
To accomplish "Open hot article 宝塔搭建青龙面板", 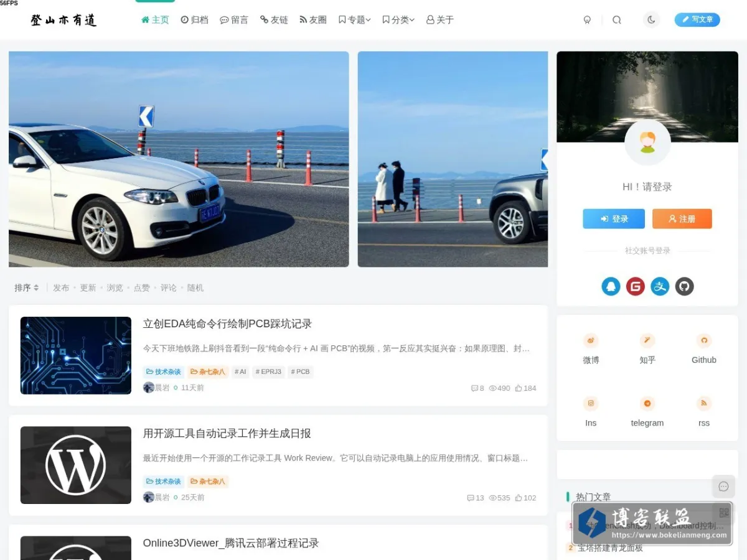I will [x=610, y=548].
